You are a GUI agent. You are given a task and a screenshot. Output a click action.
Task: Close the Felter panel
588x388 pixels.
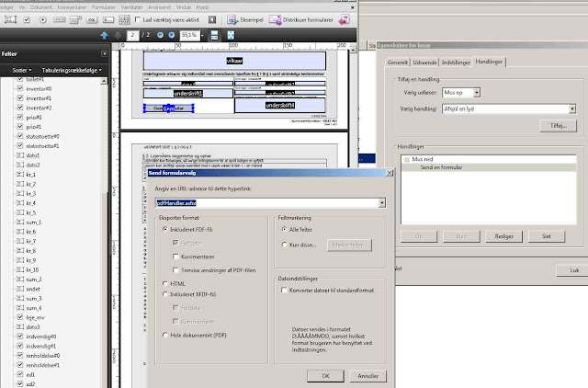pyautogui.click(x=104, y=54)
